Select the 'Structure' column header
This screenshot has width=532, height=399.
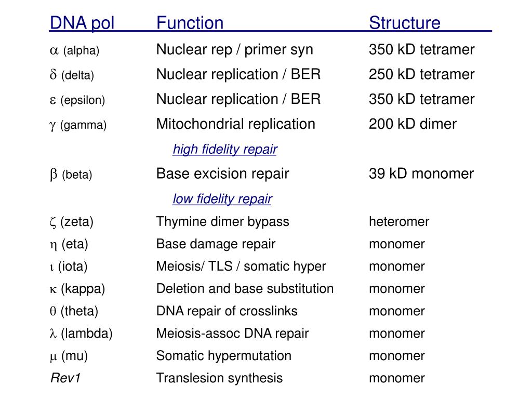click(x=404, y=23)
